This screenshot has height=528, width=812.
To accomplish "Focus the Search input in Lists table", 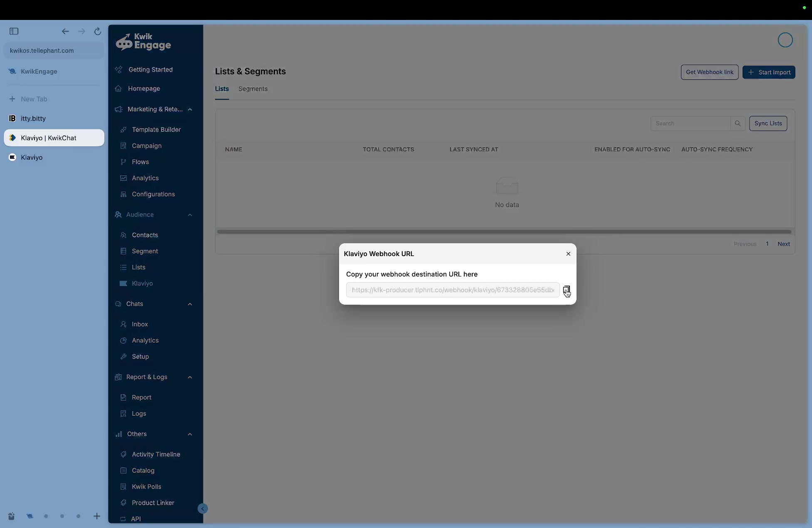I will (x=691, y=123).
